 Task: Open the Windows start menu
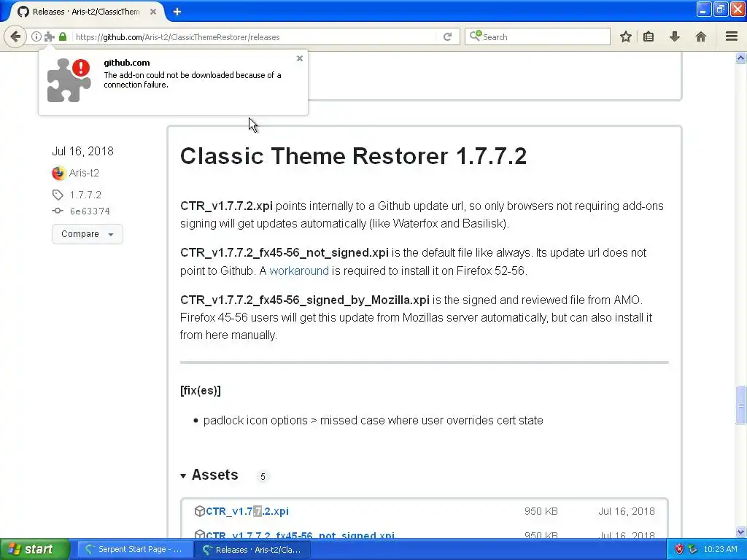[34, 550]
